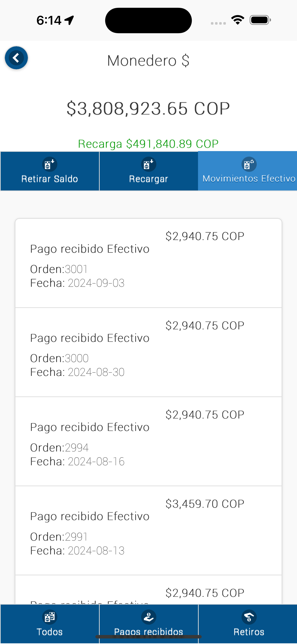Image resolution: width=297 pixels, height=644 pixels.
Task: Filter by Retiros label
Action: [x=249, y=632]
